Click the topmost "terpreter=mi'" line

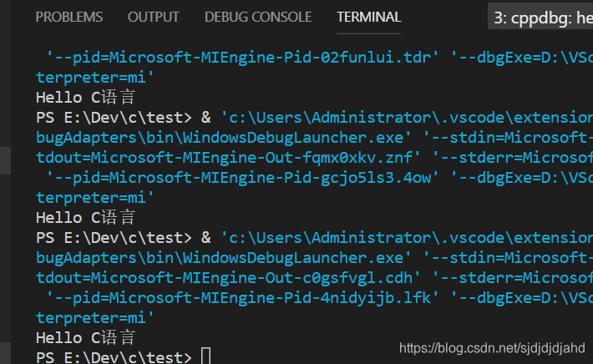point(95,78)
